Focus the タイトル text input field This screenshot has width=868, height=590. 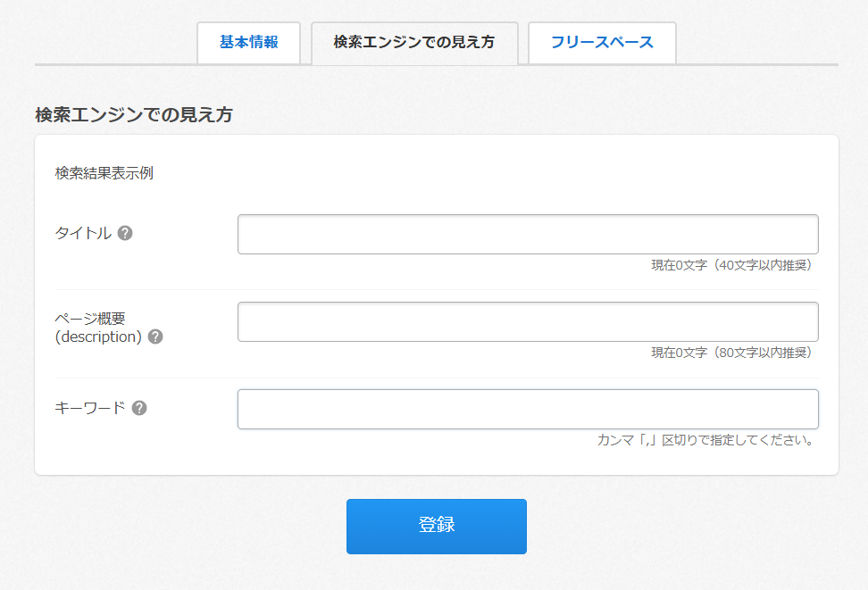[527, 234]
